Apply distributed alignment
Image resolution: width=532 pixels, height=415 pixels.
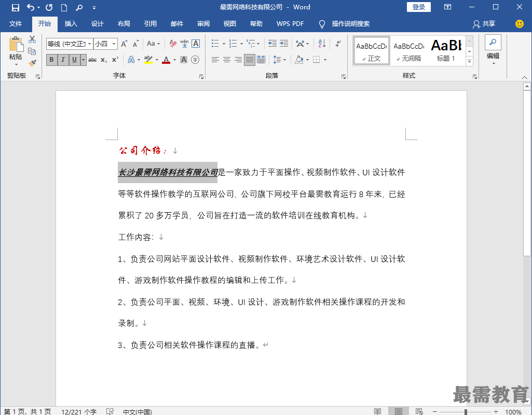tap(261, 60)
